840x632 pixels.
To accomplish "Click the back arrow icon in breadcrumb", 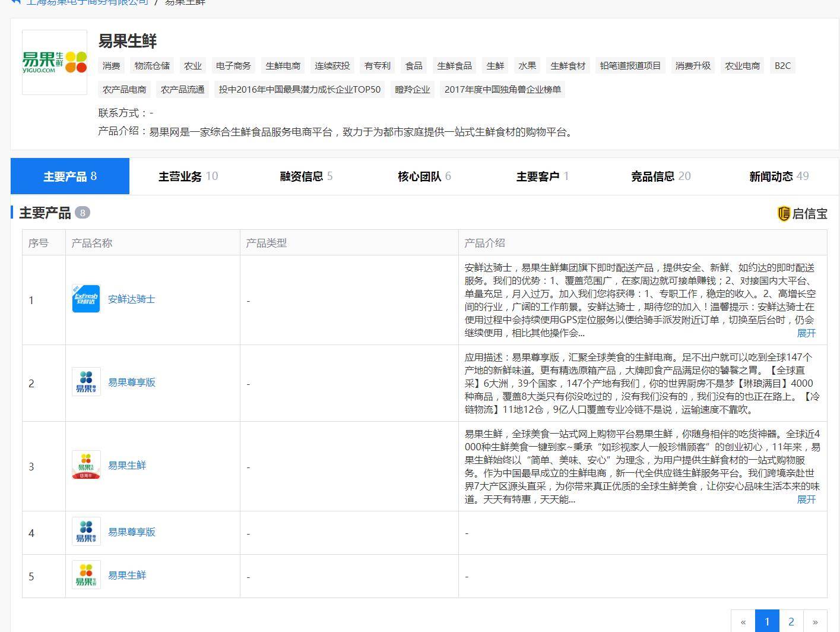I will [x=16, y=2].
